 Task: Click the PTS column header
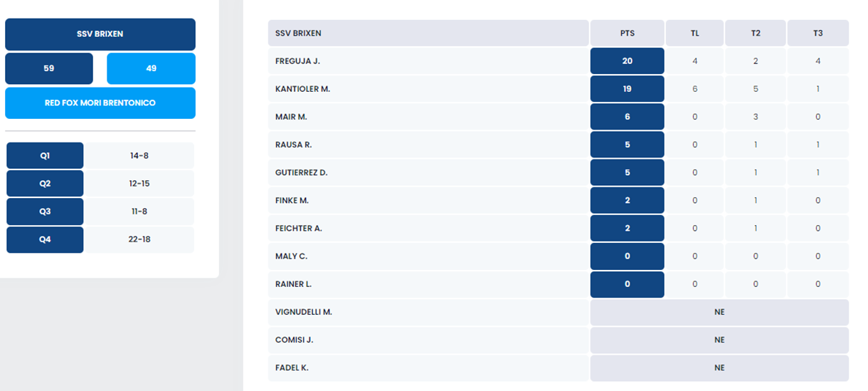[627, 33]
